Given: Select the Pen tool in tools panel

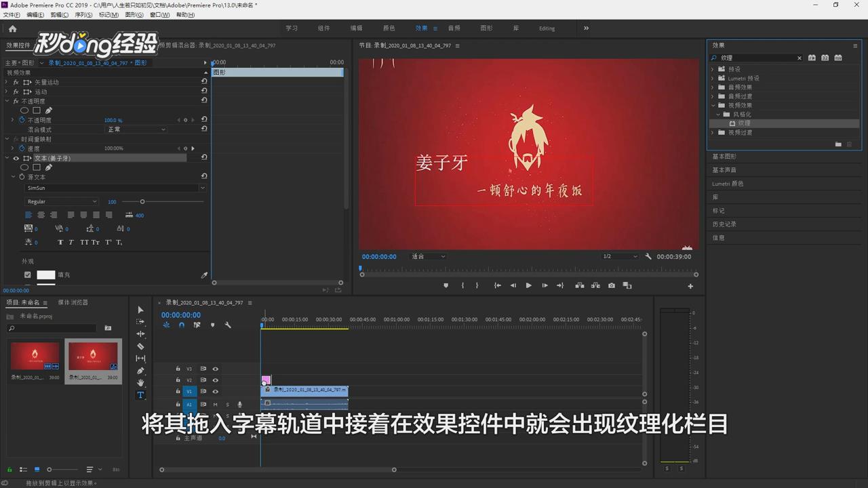Looking at the screenshot, I should point(140,371).
